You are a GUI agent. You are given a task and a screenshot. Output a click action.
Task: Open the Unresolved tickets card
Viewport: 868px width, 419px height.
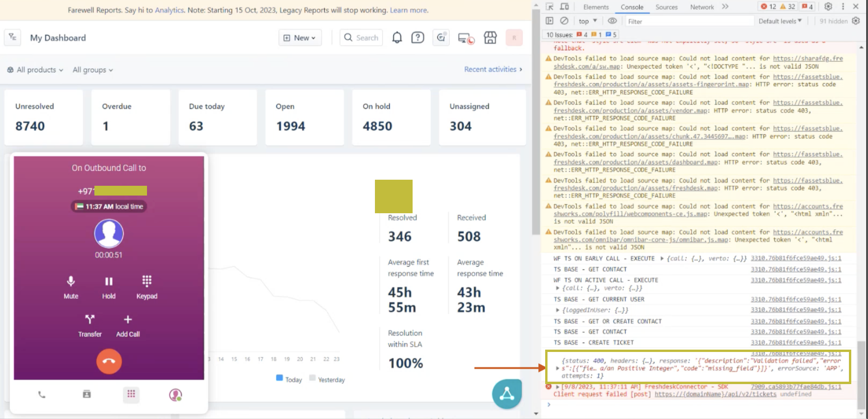pyautogui.click(x=44, y=117)
